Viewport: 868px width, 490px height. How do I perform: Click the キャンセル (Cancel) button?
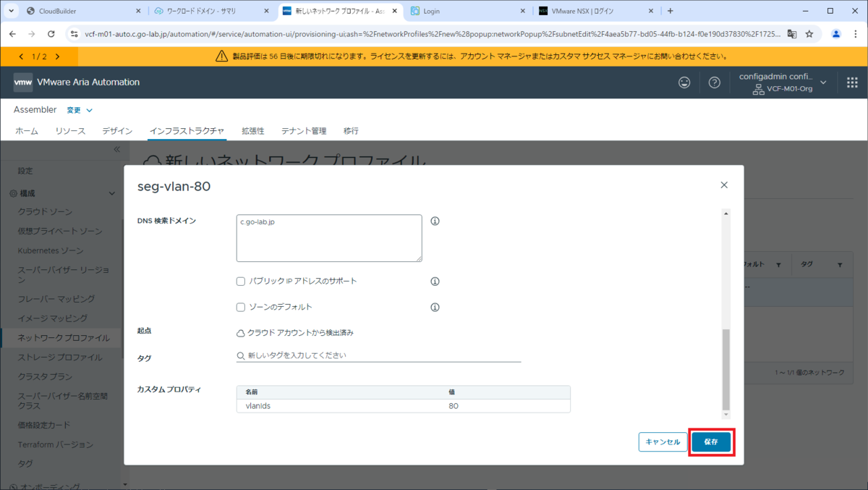tap(663, 442)
